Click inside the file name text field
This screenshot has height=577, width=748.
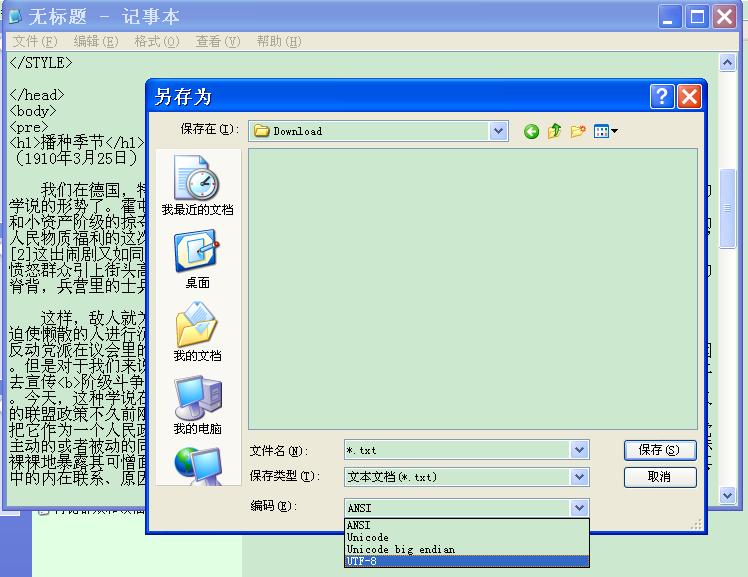coord(457,450)
